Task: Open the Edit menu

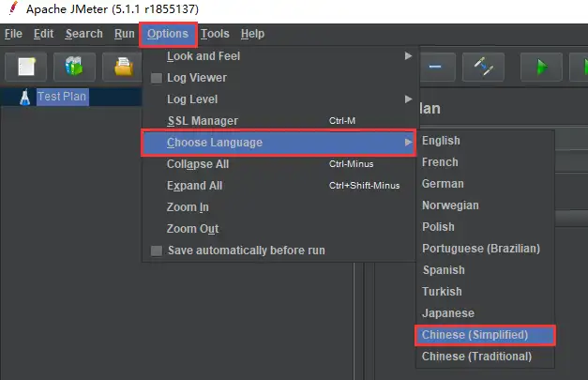Action: [43, 34]
